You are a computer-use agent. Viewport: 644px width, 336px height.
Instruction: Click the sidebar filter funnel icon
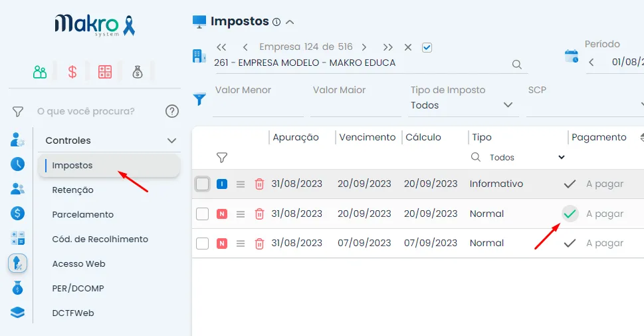(x=18, y=112)
